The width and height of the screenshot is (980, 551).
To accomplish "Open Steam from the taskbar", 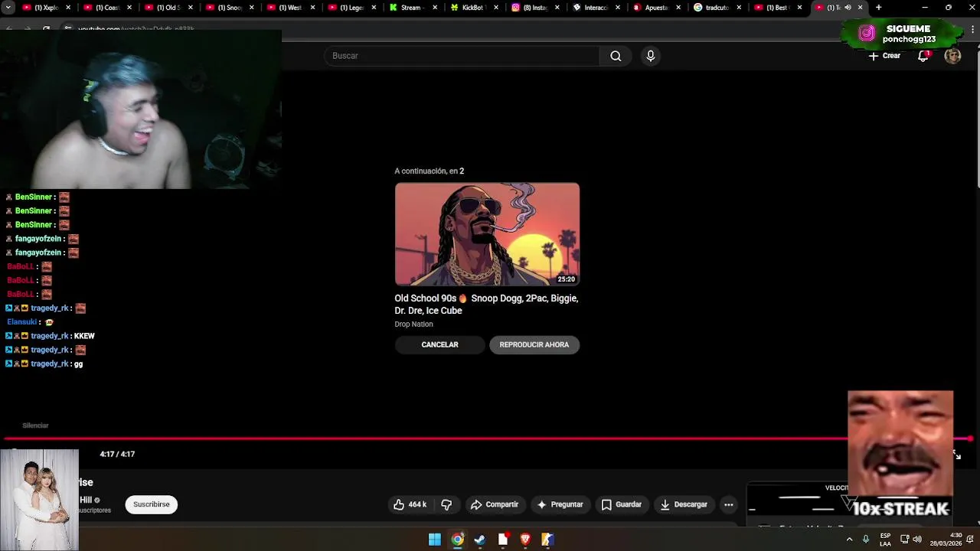I will [480, 540].
